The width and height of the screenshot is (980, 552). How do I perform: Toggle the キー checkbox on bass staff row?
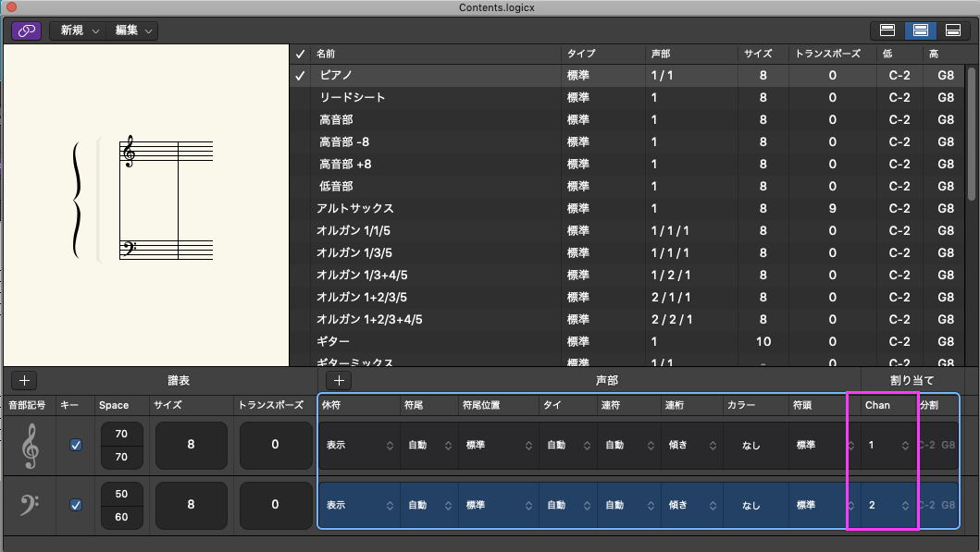76,505
